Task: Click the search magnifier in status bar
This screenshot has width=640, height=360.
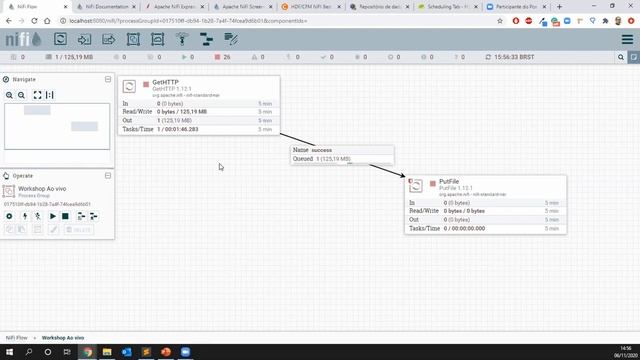Action: click(621, 57)
